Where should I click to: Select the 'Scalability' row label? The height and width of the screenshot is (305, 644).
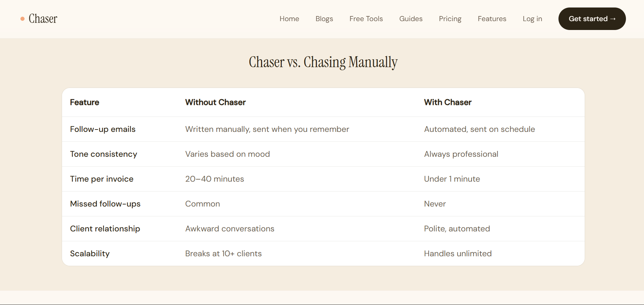click(x=90, y=254)
